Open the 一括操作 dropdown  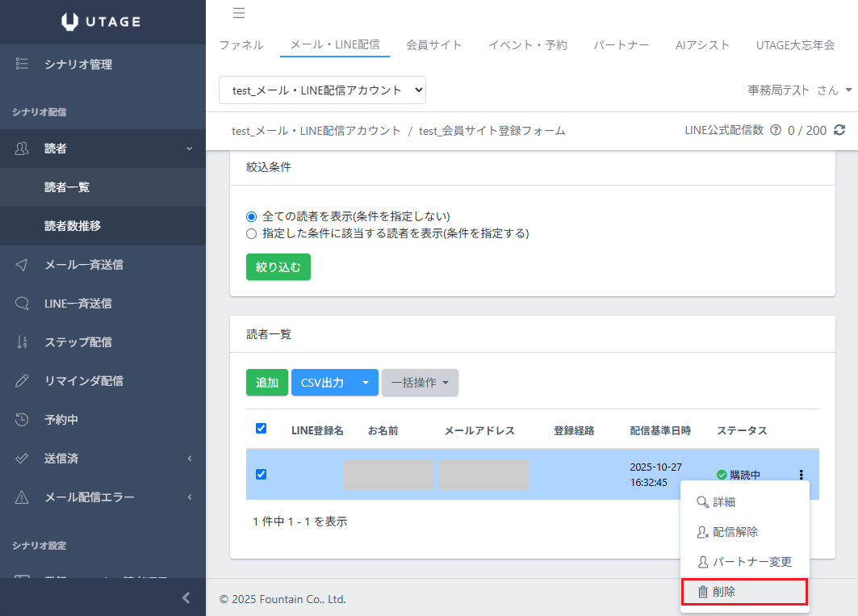pos(420,383)
